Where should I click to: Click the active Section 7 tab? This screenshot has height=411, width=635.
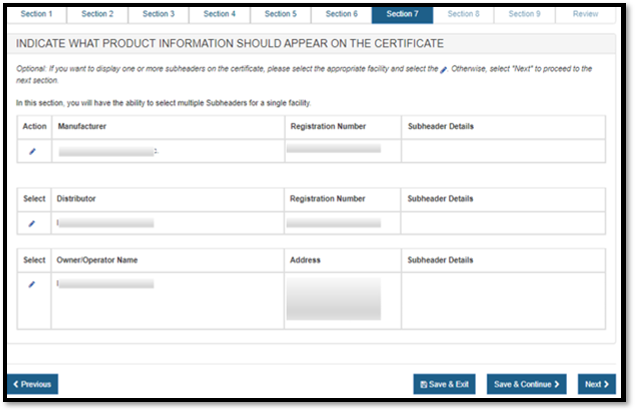(x=402, y=14)
